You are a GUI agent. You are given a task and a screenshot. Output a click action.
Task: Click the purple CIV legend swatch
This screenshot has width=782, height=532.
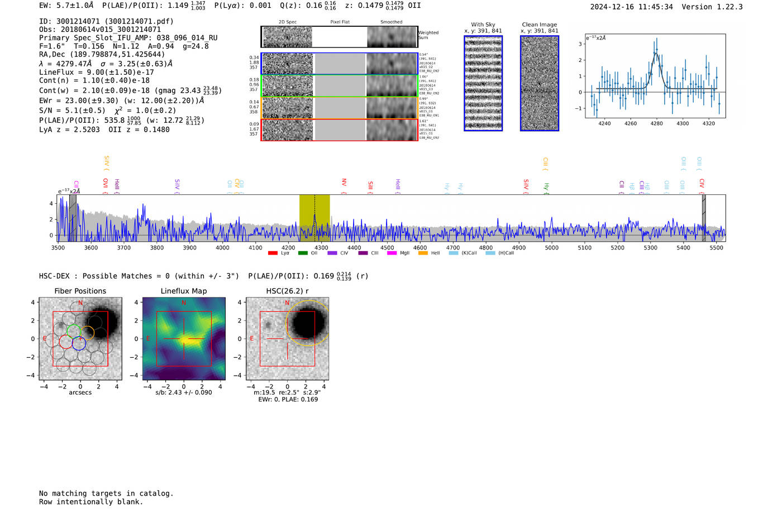[332, 253]
